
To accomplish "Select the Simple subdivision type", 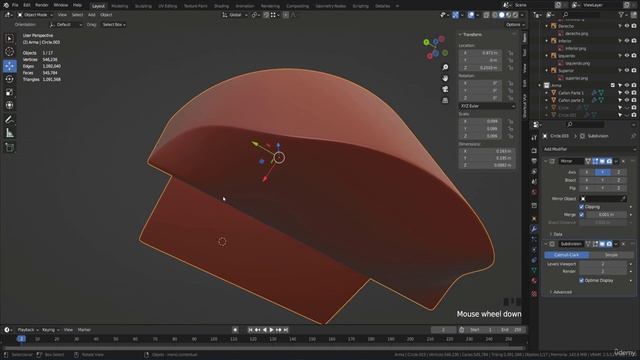I will click(611, 255).
